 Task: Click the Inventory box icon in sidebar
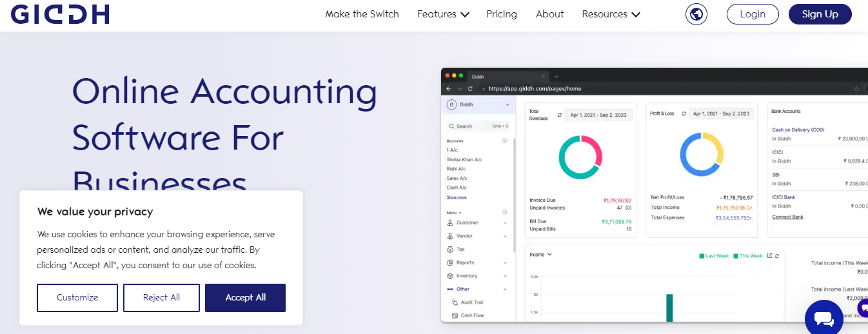coord(450,276)
